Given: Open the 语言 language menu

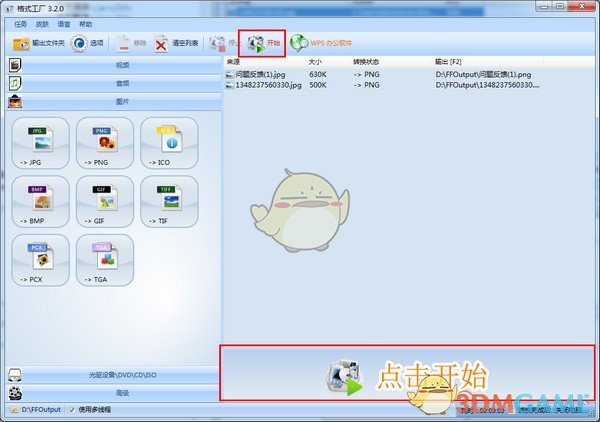Looking at the screenshot, I should point(64,24).
